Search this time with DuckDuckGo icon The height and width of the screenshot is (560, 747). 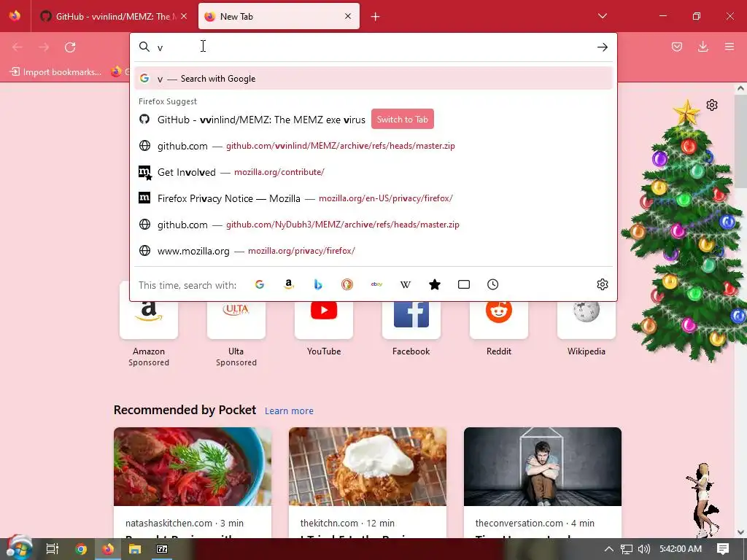347,285
